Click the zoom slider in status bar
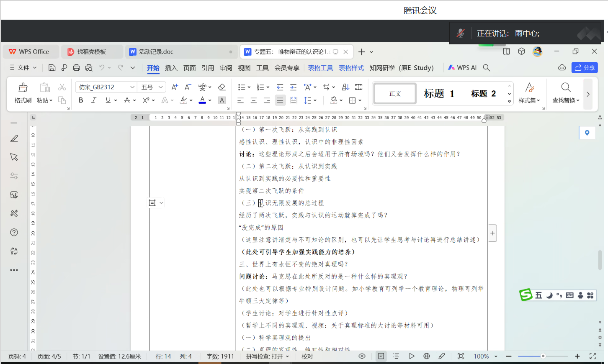The height and width of the screenshot is (364, 608). click(543, 356)
